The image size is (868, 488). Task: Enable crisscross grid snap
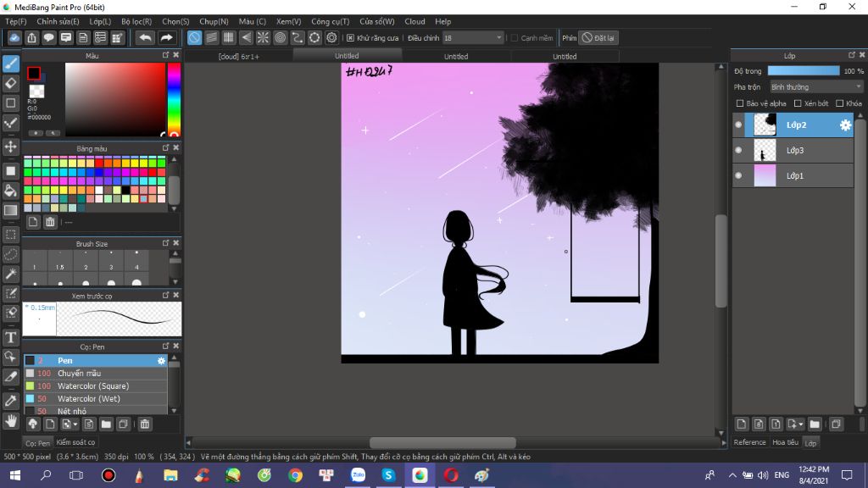(x=229, y=37)
